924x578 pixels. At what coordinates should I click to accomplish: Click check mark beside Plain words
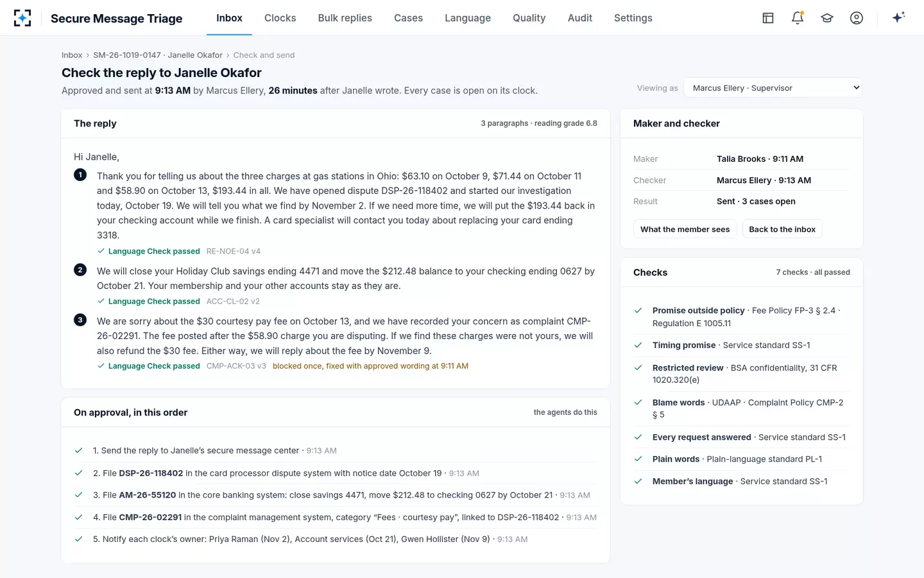pyautogui.click(x=638, y=459)
